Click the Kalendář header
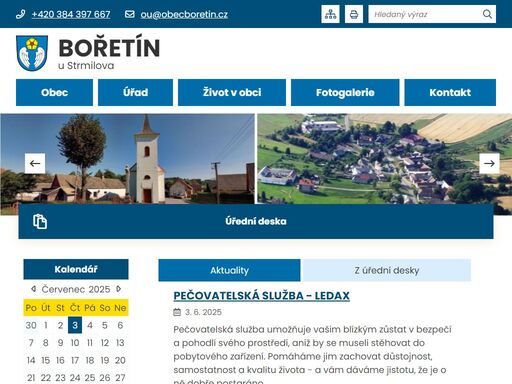This screenshot has width=512, height=384. tap(76, 269)
